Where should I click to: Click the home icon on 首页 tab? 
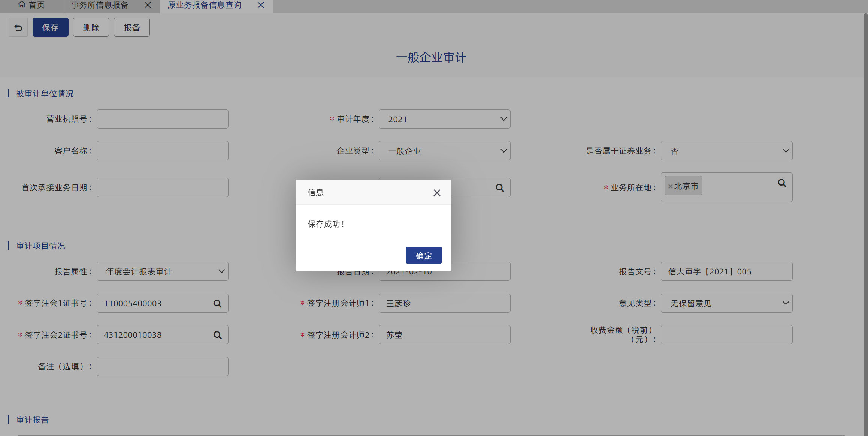pos(22,4)
